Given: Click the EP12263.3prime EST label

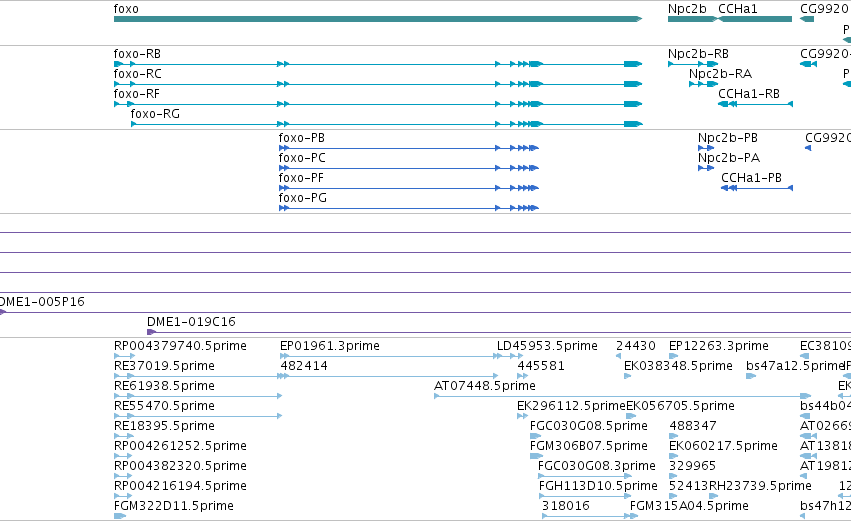Looking at the screenshot, I should [719, 346].
